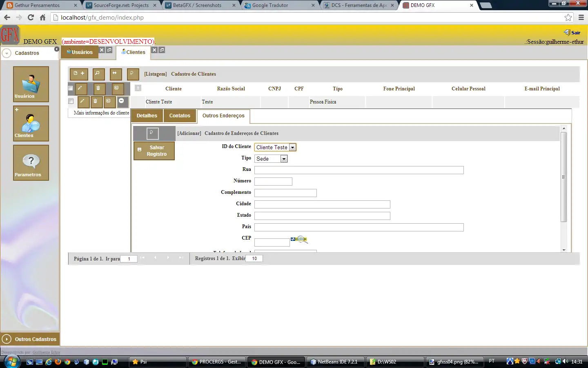Click the Salvar Registro button
Viewport: 588px width, 368px height.
point(154,151)
